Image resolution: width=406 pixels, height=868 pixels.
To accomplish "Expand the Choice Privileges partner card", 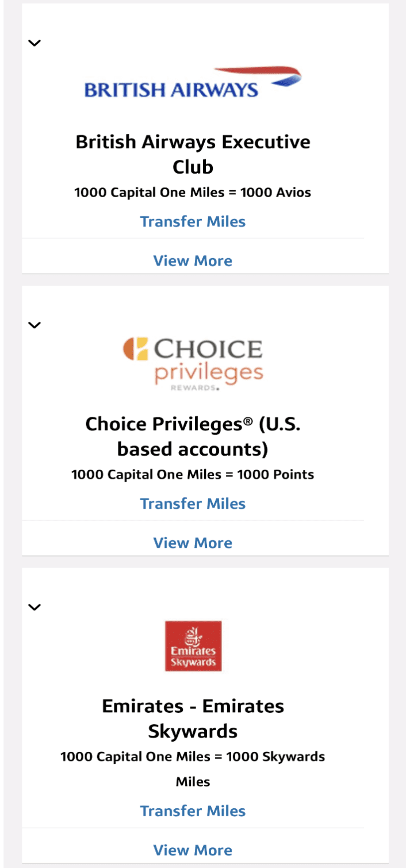I will click(x=35, y=324).
